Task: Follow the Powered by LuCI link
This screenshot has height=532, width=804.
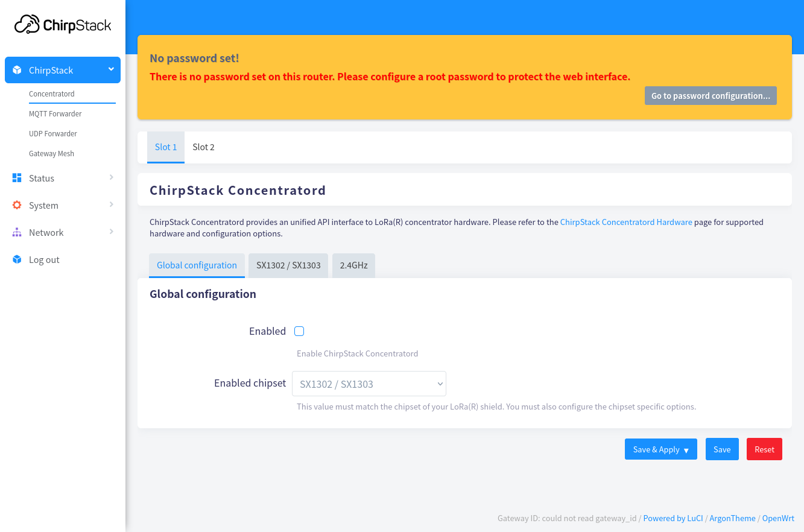Action: [x=673, y=518]
